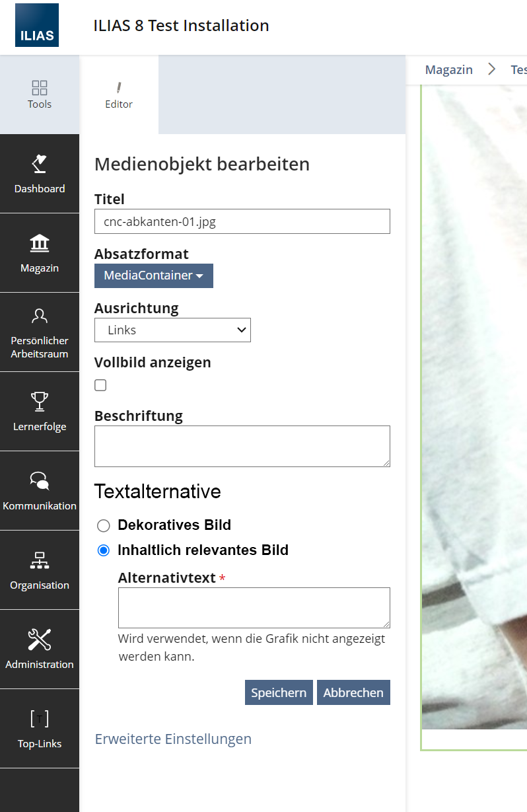Image resolution: width=527 pixels, height=812 pixels.
Task: Click the breadcrumb separator chevron after Magazin
Action: click(491, 69)
